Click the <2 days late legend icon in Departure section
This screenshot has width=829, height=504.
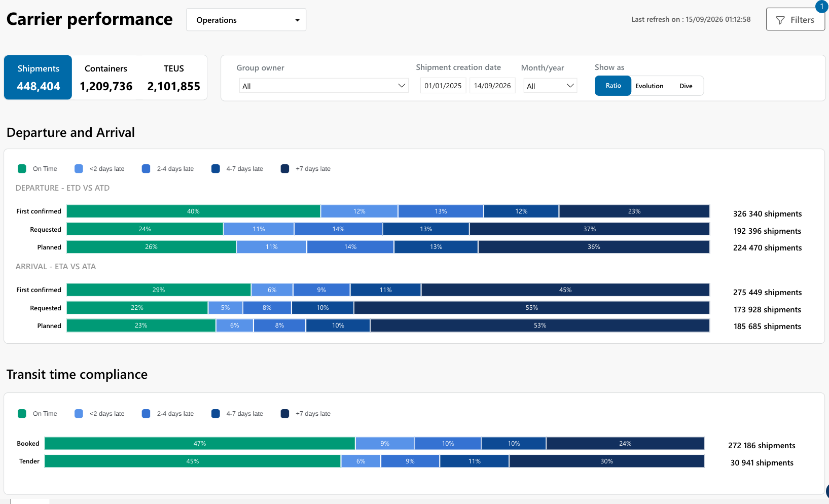tap(79, 169)
